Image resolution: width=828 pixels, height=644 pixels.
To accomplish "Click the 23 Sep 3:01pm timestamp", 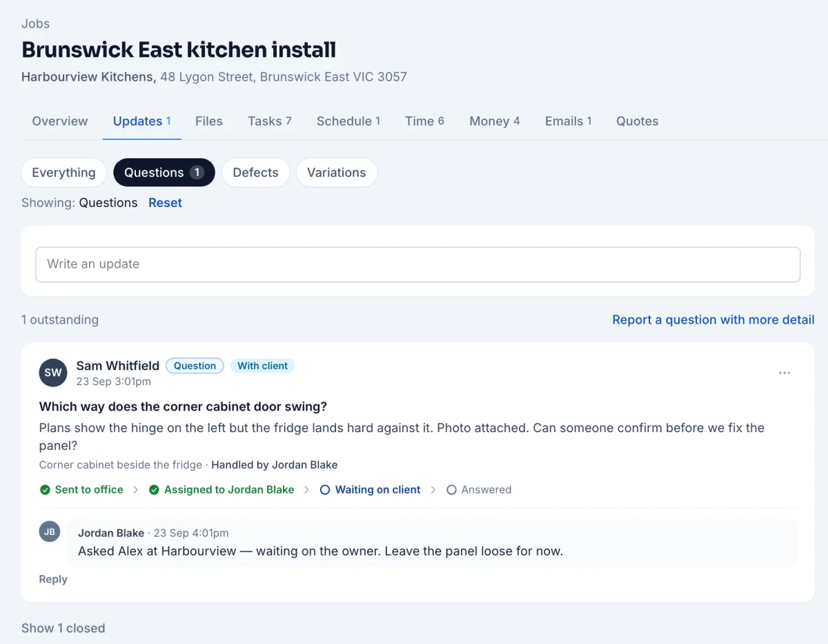I will click(114, 381).
